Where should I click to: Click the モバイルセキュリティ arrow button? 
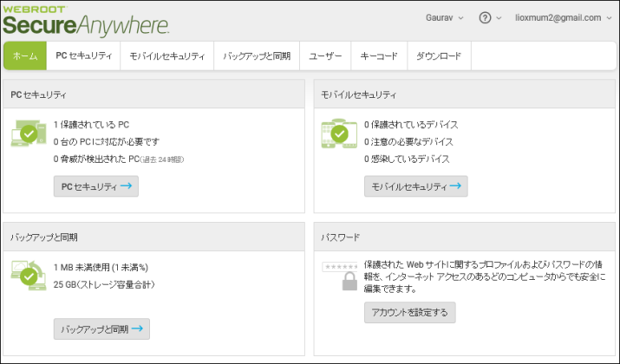[x=416, y=186]
